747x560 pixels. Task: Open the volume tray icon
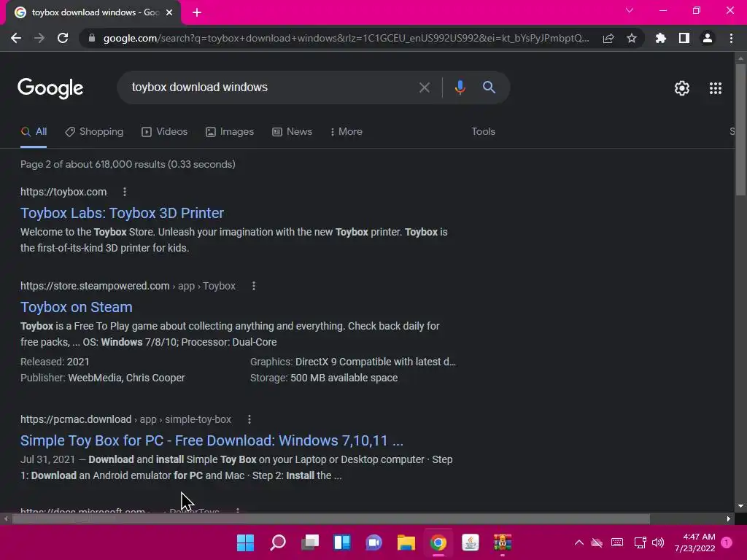[658, 542]
